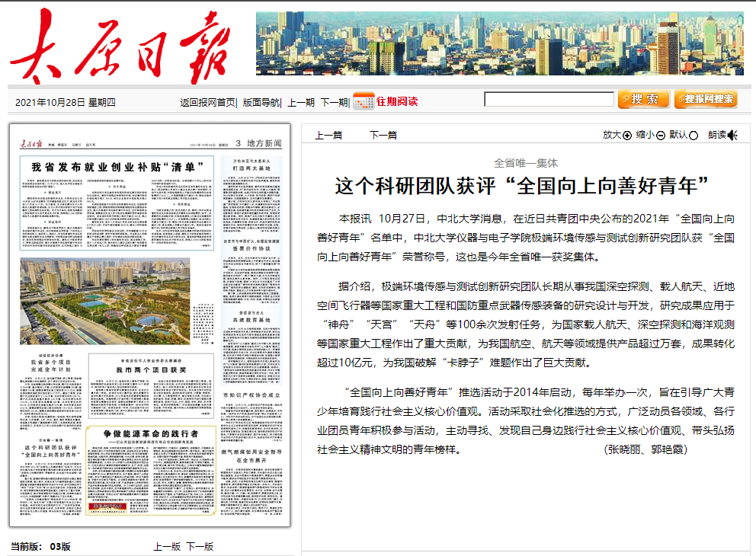Click 我省发布就业创业补贴 headline on page thumbnail
756x556 pixels.
(x=121, y=166)
